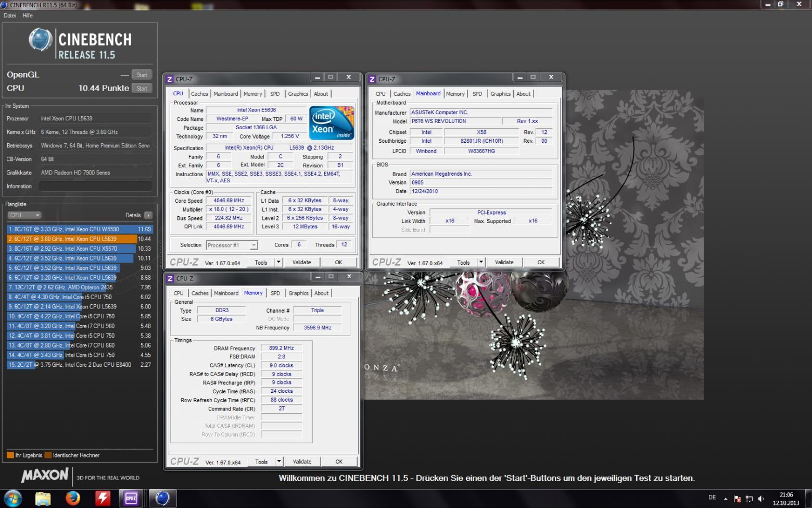
Task: Click the network tray icon
Action: (x=749, y=499)
